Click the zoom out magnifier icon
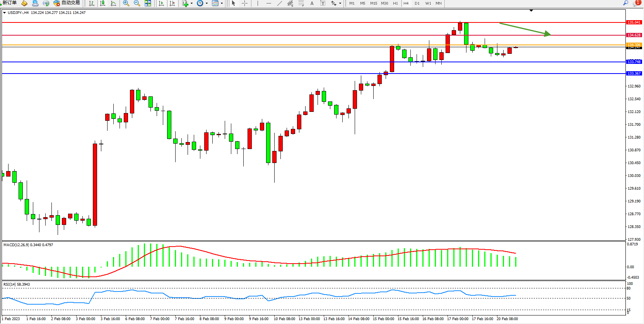The width and height of the screenshot is (644, 324). click(137, 3)
